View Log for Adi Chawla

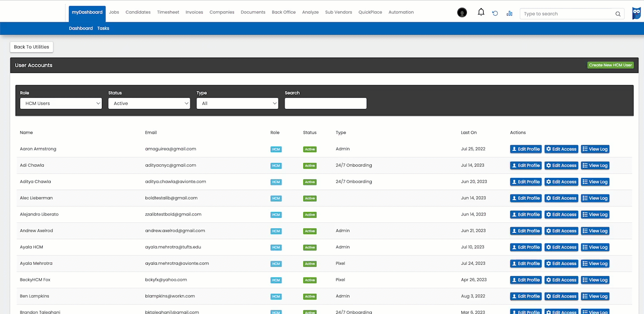[x=595, y=165]
